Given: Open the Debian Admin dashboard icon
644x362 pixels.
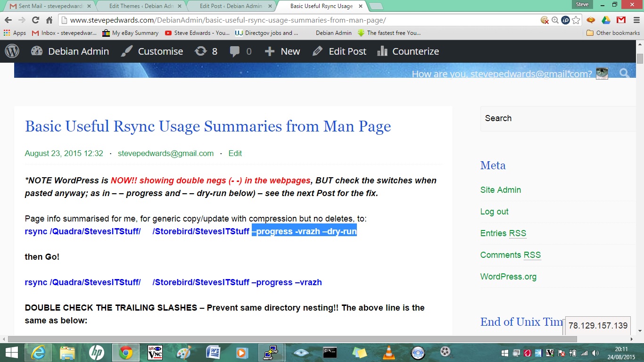Looking at the screenshot, I should coord(37,51).
